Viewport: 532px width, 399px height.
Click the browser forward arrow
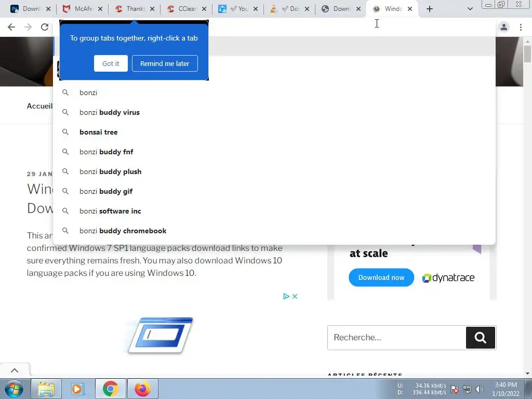click(28, 27)
